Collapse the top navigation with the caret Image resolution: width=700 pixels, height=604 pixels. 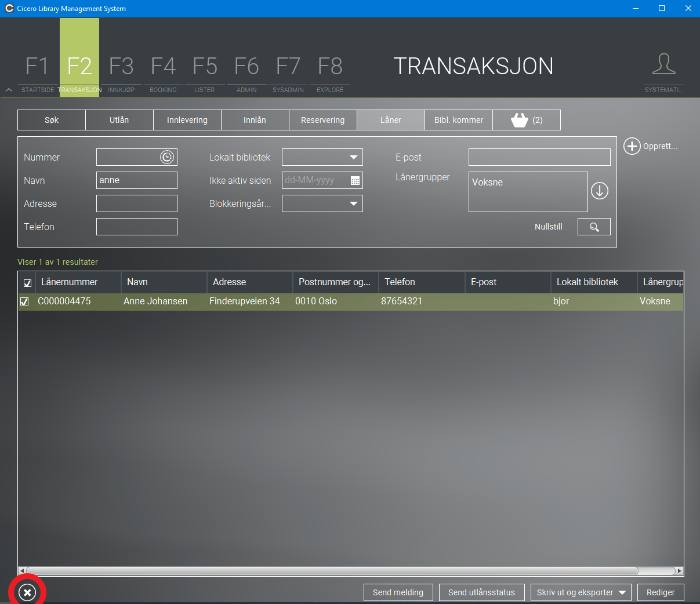9,90
